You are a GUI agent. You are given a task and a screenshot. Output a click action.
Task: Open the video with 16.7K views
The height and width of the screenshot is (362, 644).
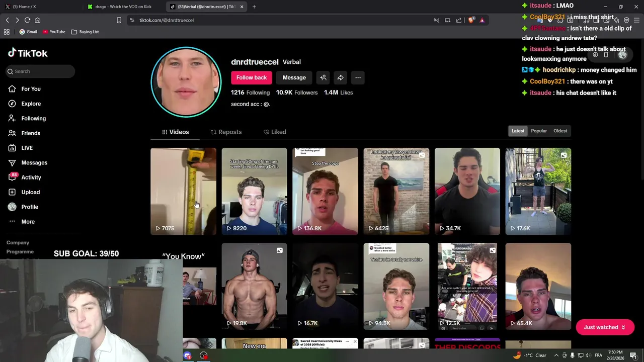point(325,287)
